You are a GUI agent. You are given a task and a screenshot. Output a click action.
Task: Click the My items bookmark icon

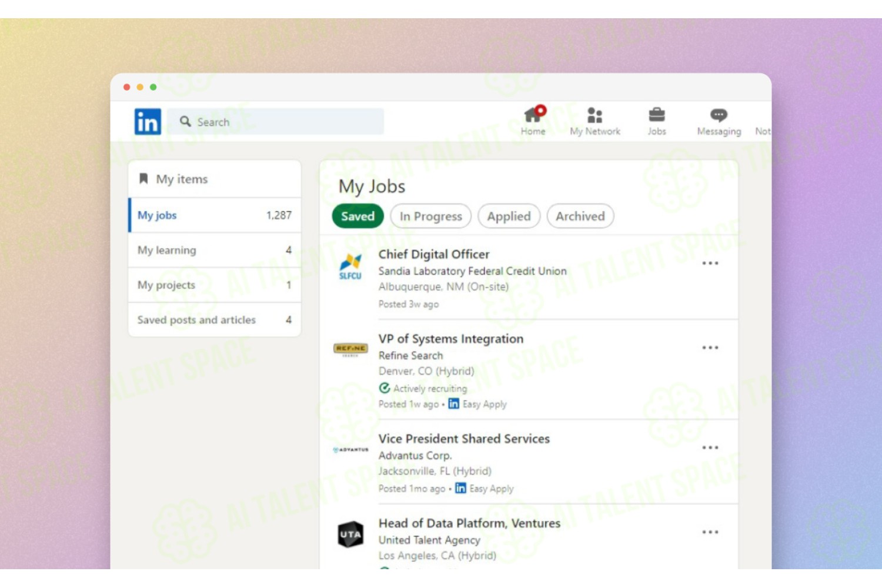click(x=143, y=179)
